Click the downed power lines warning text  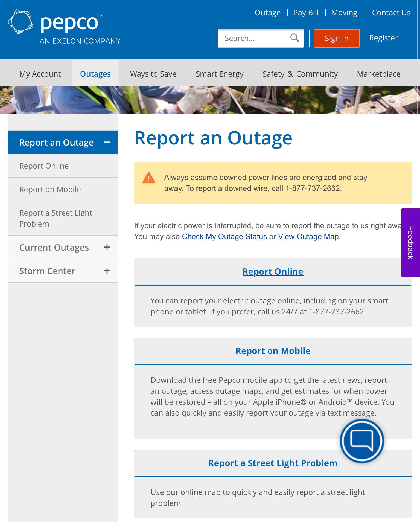(266, 183)
